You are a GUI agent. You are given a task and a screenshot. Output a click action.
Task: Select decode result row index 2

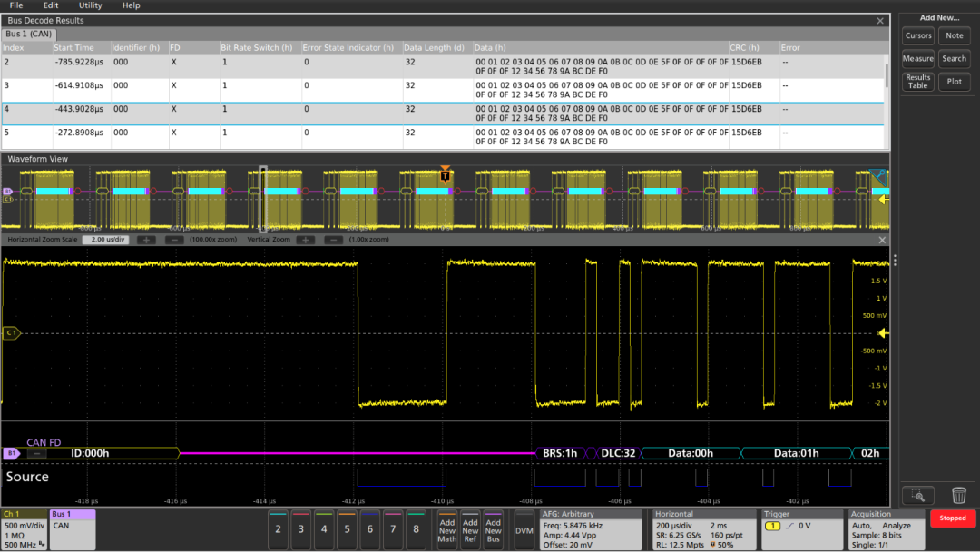pyautogui.click(x=444, y=66)
